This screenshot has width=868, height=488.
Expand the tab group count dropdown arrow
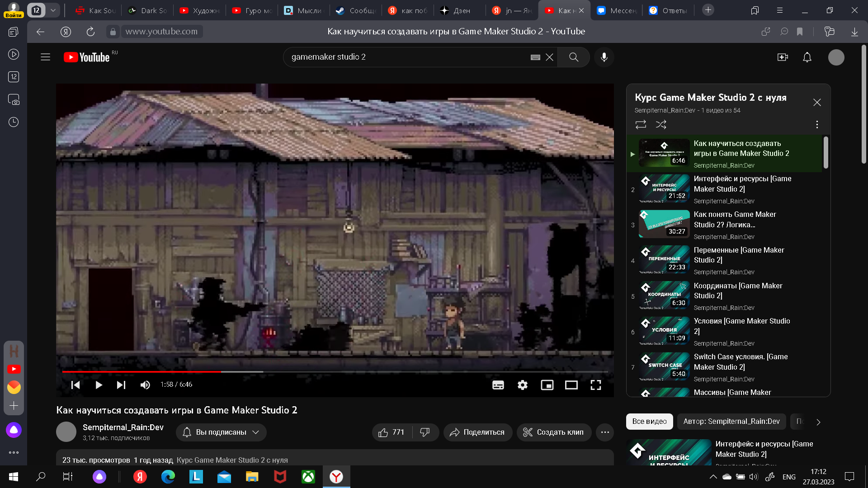(x=53, y=10)
